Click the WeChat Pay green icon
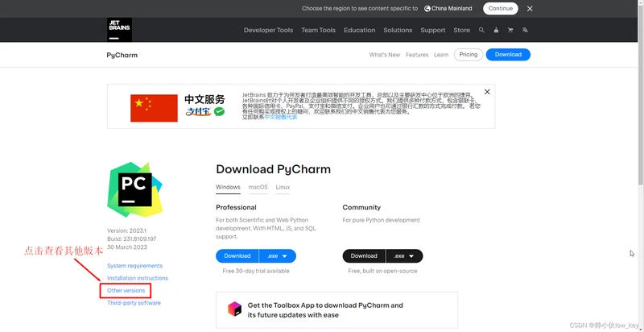The height and width of the screenshot is (332, 644). 219,111
